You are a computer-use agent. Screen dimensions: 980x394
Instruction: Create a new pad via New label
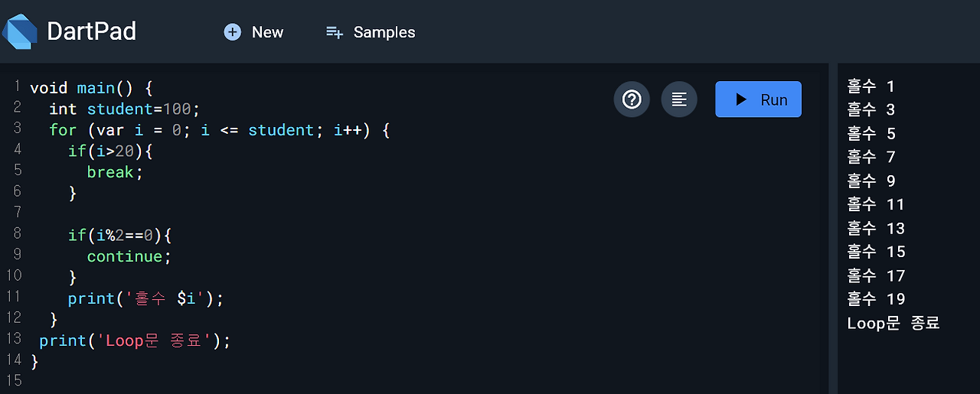[x=267, y=32]
